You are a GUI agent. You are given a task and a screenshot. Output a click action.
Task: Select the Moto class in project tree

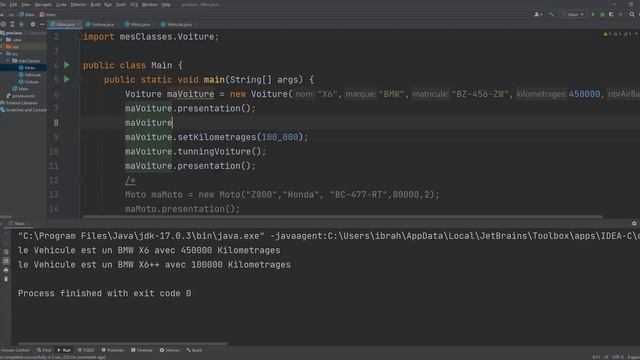(27, 68)
